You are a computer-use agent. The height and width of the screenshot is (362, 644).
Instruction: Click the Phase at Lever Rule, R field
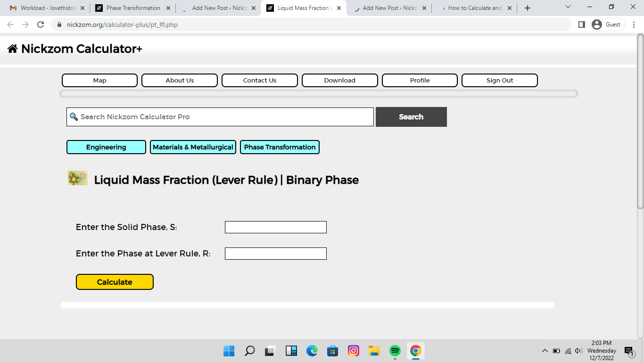click(x=276, y=254)
